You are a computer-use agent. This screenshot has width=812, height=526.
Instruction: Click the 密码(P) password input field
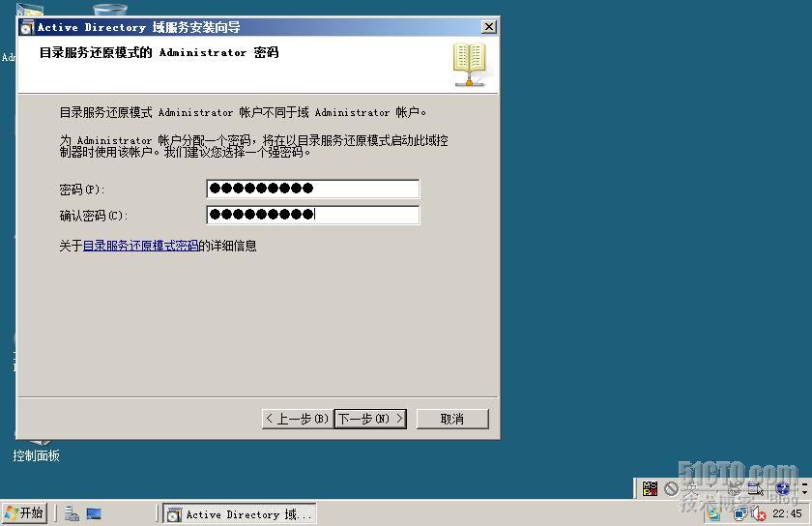coord(313,189)
